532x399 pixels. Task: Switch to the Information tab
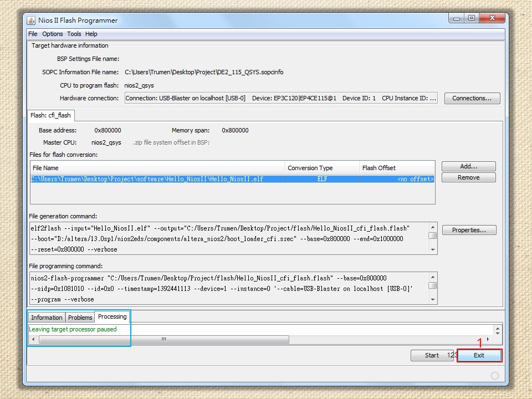pyautogui.click(x=47, y=318)
